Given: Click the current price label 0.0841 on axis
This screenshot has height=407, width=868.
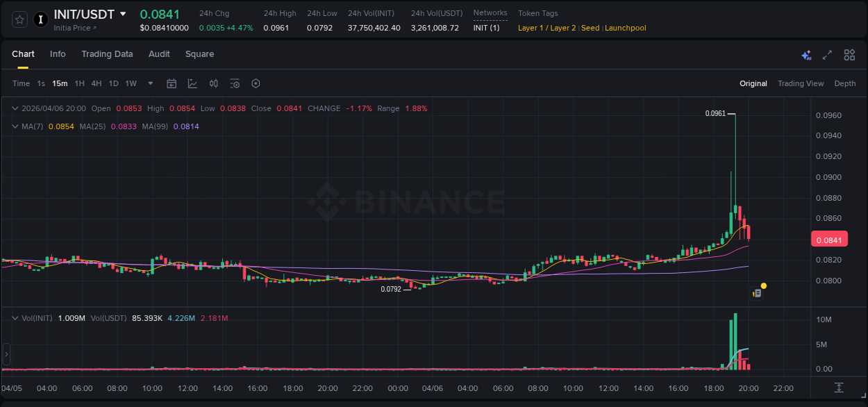Looking at the screenshot, I should [830, 240].
